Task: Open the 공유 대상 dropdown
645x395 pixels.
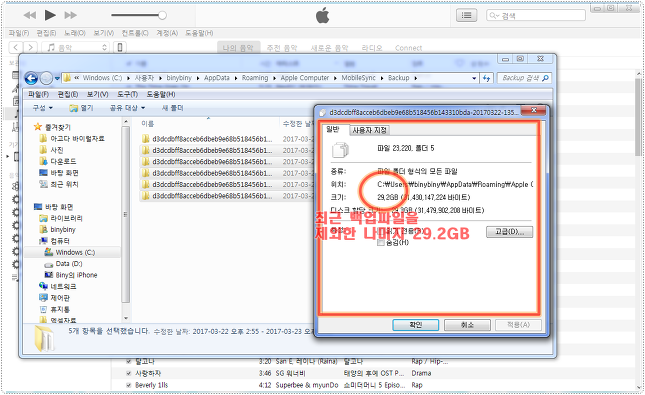Action: point(128,108)
